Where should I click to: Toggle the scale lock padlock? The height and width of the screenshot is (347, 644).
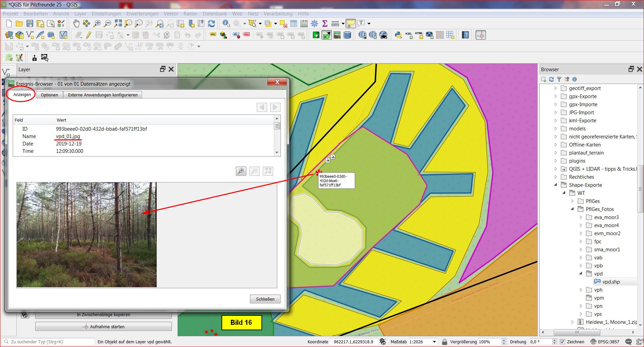[x=444, y=342]
